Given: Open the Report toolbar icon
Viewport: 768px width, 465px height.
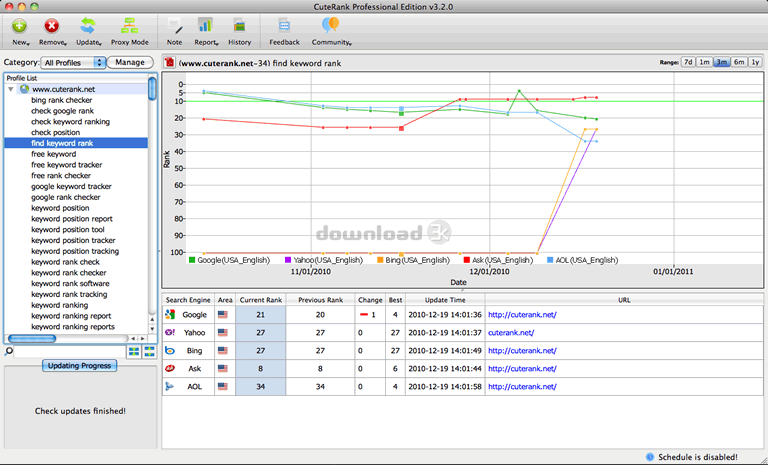Looking at the screenshot, I should click(205, 26).
